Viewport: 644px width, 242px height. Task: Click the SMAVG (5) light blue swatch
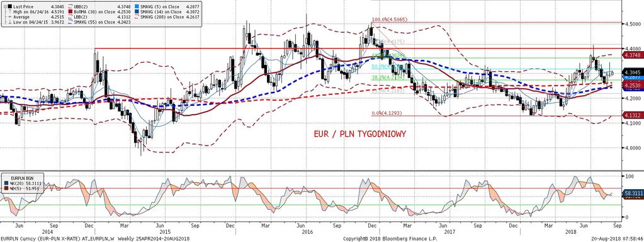[x=137, y=6]
